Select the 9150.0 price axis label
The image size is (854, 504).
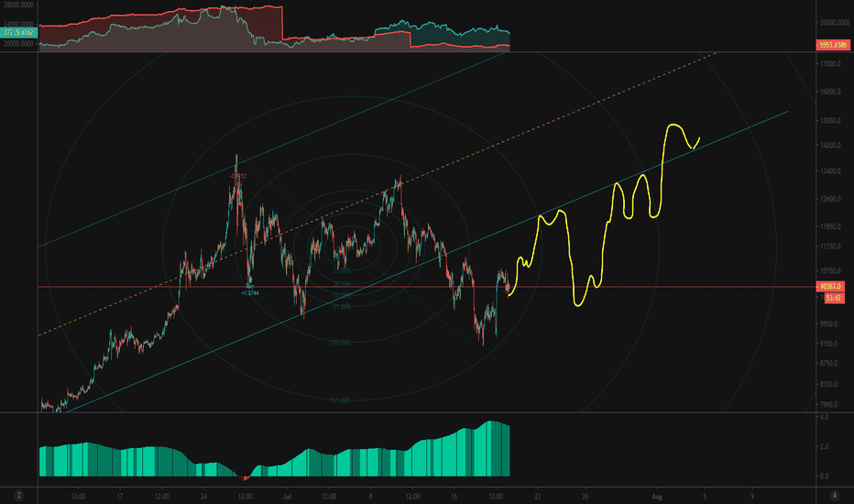point(829,344)
